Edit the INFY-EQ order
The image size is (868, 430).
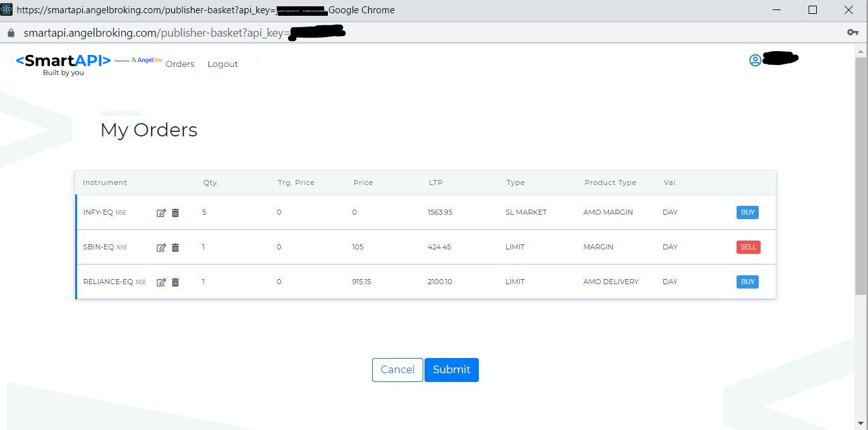(161, 213)
